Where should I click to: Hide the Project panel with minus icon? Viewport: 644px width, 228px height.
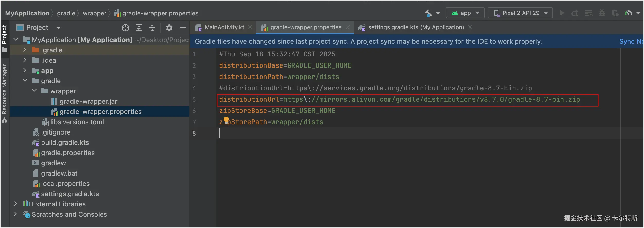183,28
